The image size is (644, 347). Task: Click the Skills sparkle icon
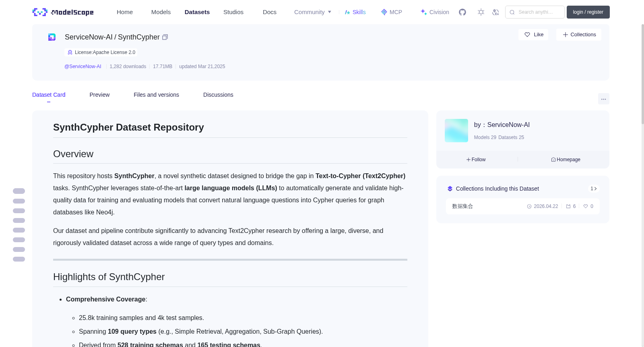[347, 12]
